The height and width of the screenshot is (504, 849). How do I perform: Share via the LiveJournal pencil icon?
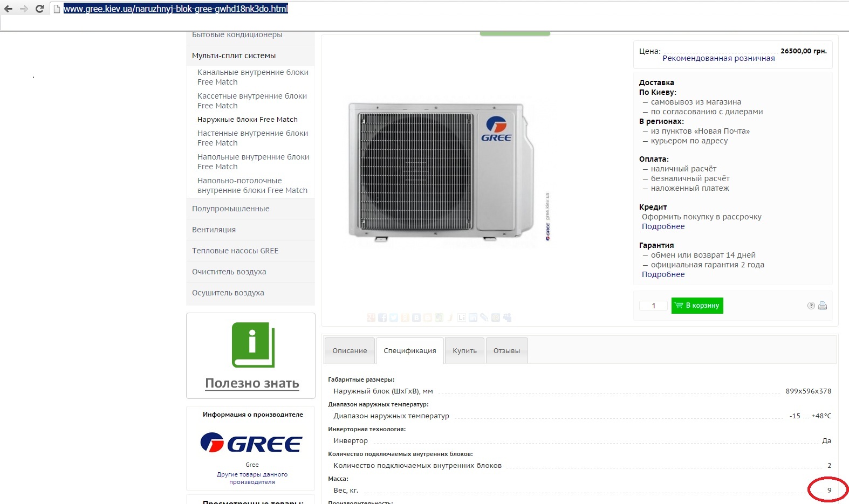click(x=484, y=317)
